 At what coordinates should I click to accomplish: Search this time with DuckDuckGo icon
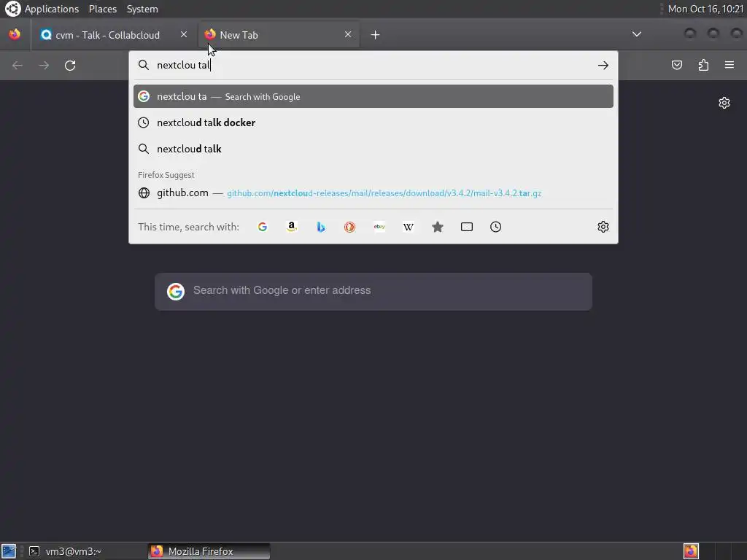[349, 227]
